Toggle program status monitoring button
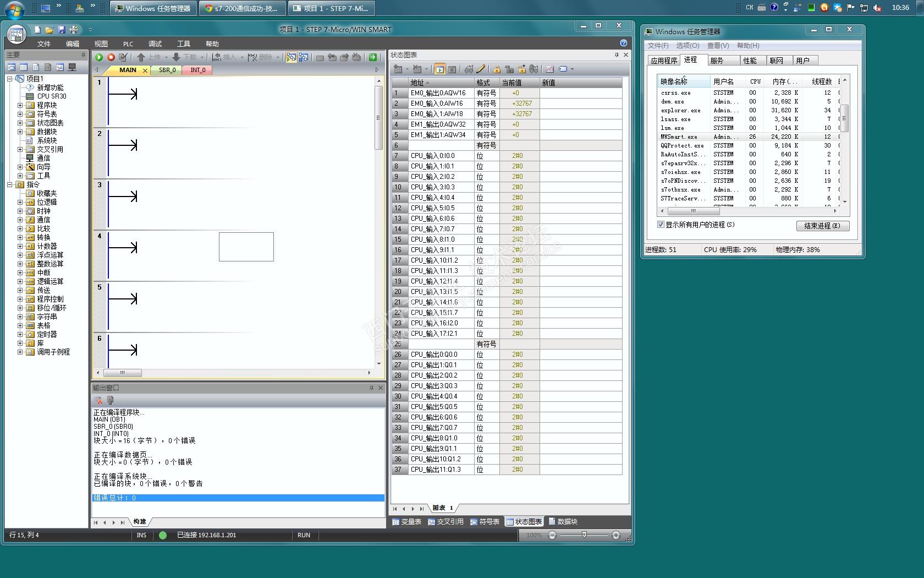This screenshot has width=924, height=578. [291, 57]
